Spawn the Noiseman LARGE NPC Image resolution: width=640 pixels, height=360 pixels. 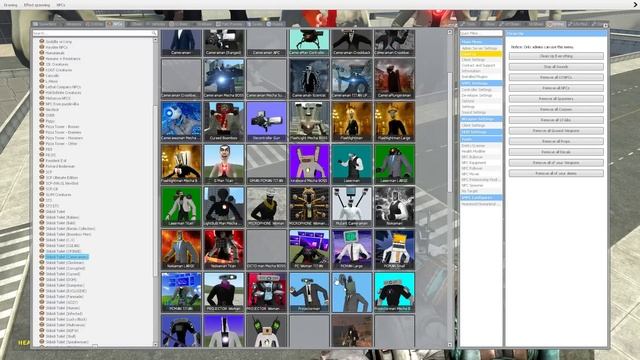181,249
